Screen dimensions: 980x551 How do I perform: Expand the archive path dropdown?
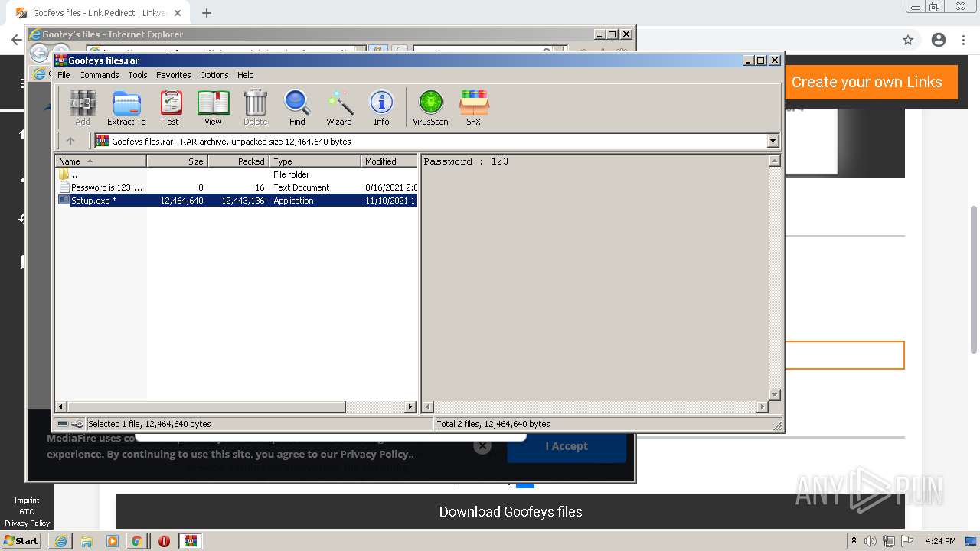coord(773,141)
